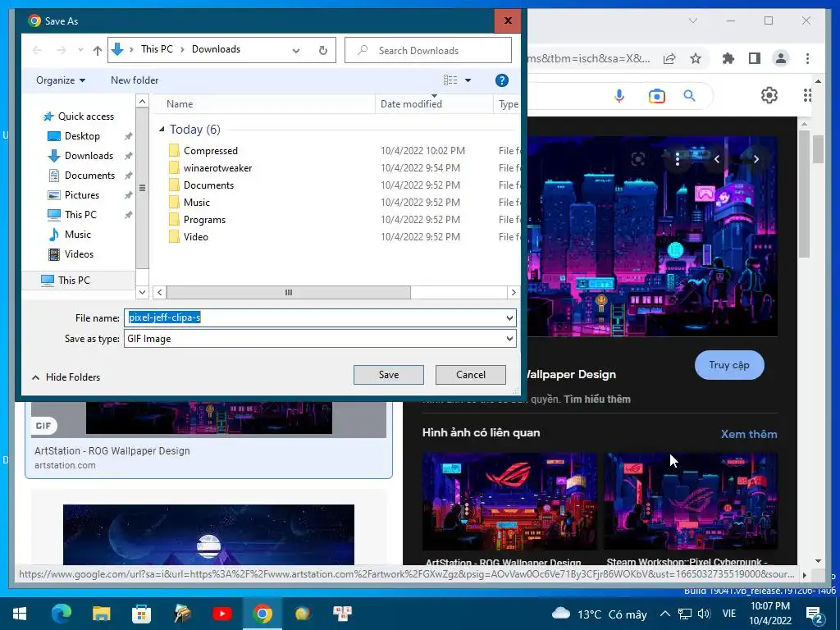Click the Cancel button
Viewport: 840px width, 630px height.
(x=470, y=375)
